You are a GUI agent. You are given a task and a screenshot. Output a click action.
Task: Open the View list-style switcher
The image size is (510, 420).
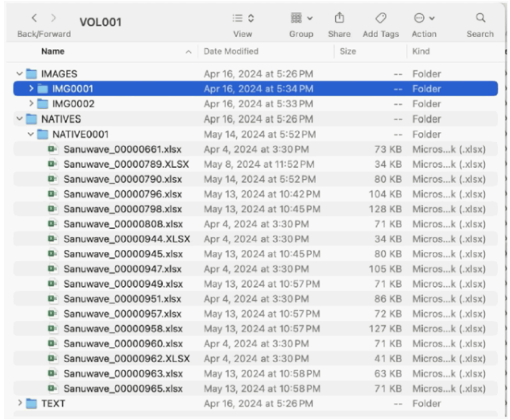pos(243,19)
